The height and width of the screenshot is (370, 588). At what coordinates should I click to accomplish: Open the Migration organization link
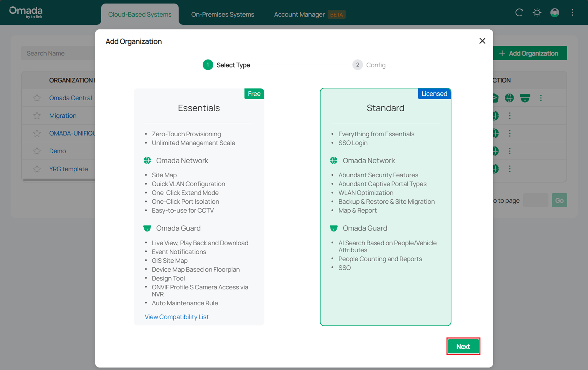click(x=63, y=115)
